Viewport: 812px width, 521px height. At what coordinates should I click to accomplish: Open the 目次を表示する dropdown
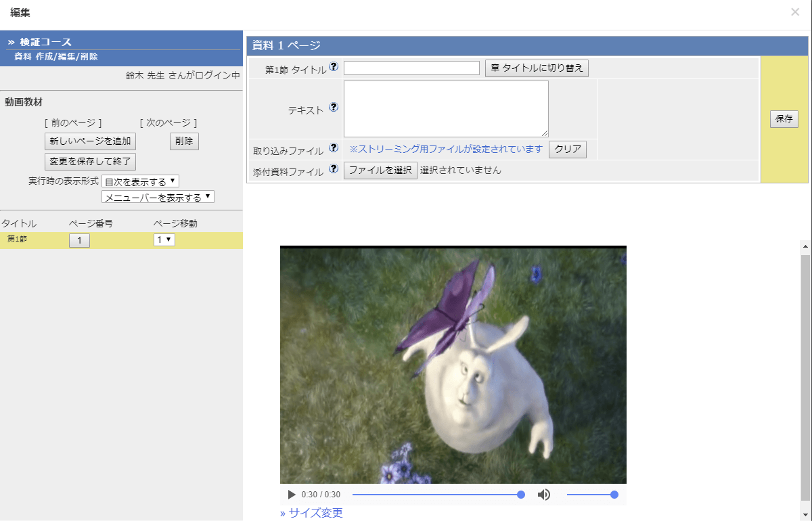coord(140,181)
